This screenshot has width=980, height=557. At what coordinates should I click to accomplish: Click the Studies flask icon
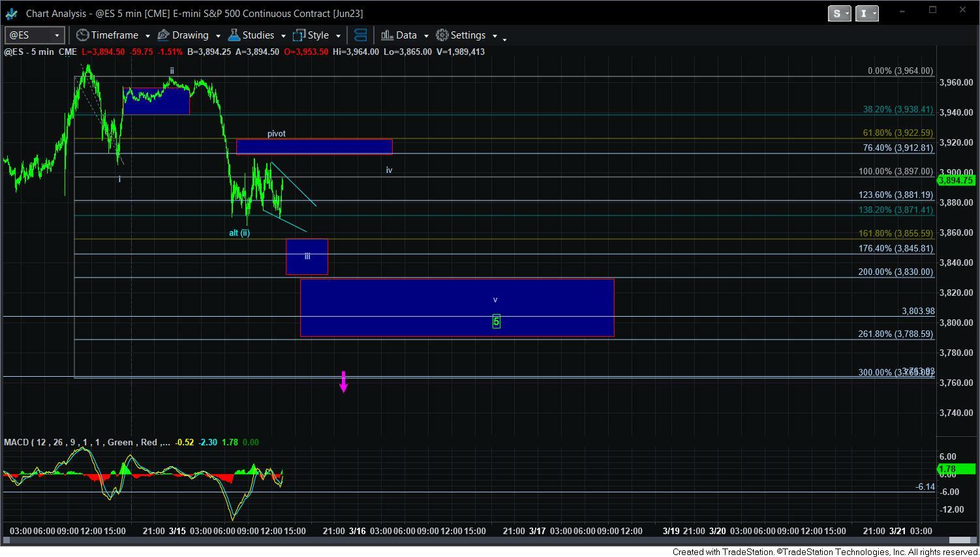tap(234, 35)
